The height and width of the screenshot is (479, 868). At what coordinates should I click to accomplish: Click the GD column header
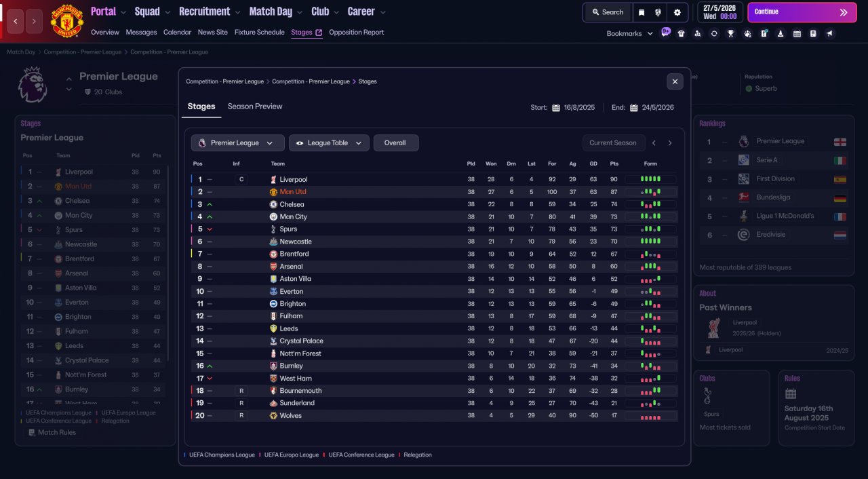tap(593, 164)
